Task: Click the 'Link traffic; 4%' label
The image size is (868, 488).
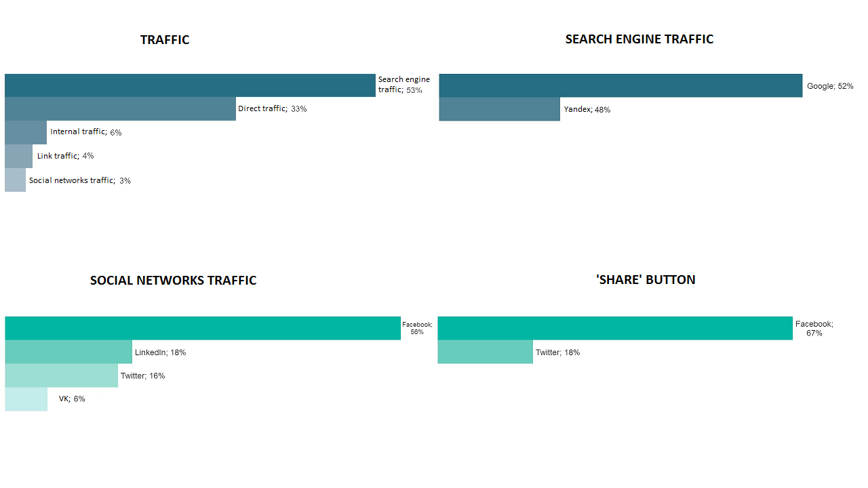Action: click(66, 156)
